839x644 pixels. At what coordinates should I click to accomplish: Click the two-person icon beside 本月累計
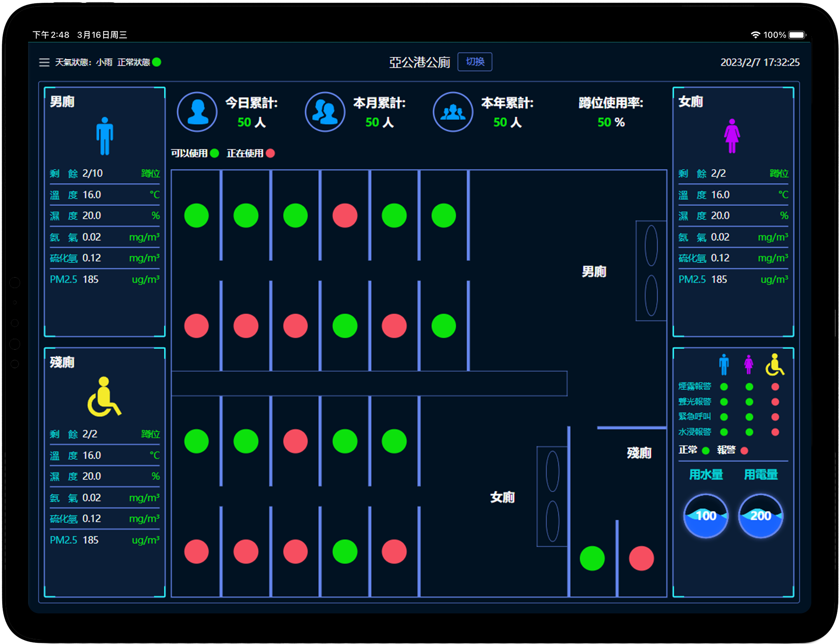click(325, 112)
